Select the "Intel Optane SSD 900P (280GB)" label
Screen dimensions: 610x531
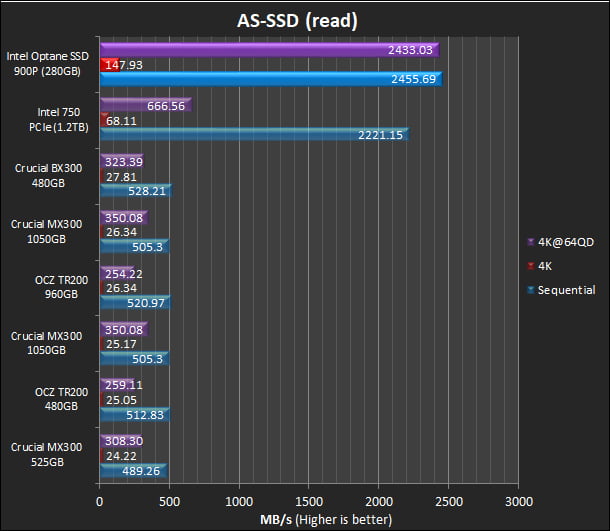(47, 64)
